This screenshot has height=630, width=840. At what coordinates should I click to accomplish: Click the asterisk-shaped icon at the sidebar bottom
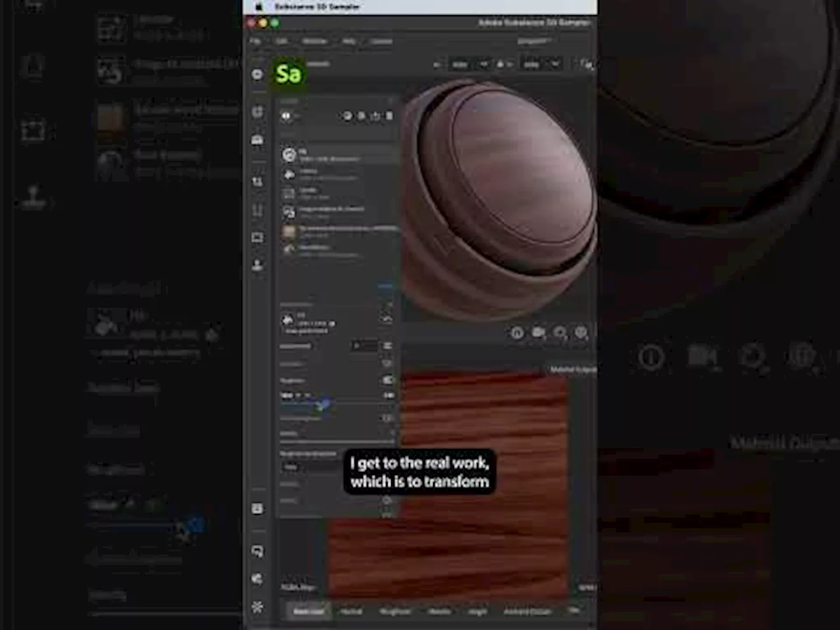coord(257,606)
